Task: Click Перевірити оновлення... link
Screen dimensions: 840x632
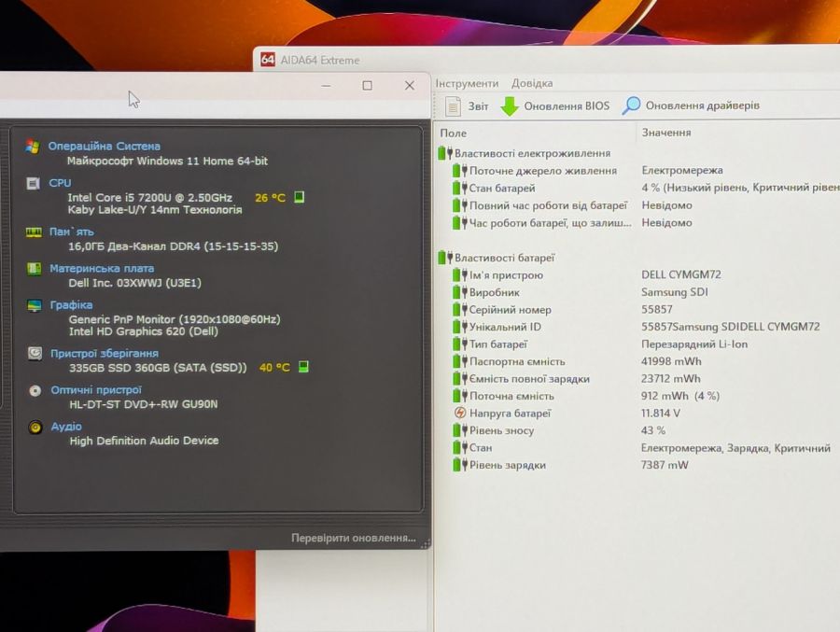Action: 354,538
